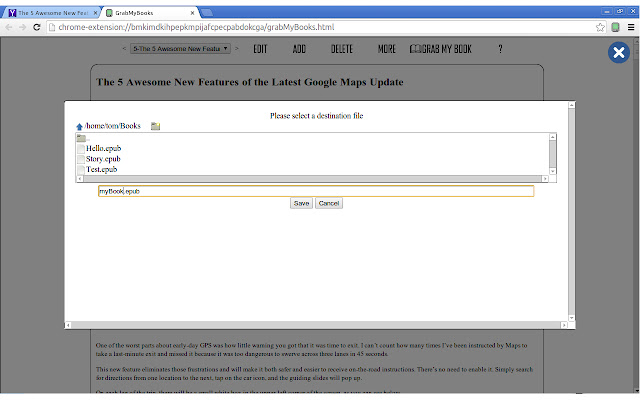The width and height of the screenshot is (640, 400).
Task: Select Story.epub in the file list
Action: (x=103, y=159)
